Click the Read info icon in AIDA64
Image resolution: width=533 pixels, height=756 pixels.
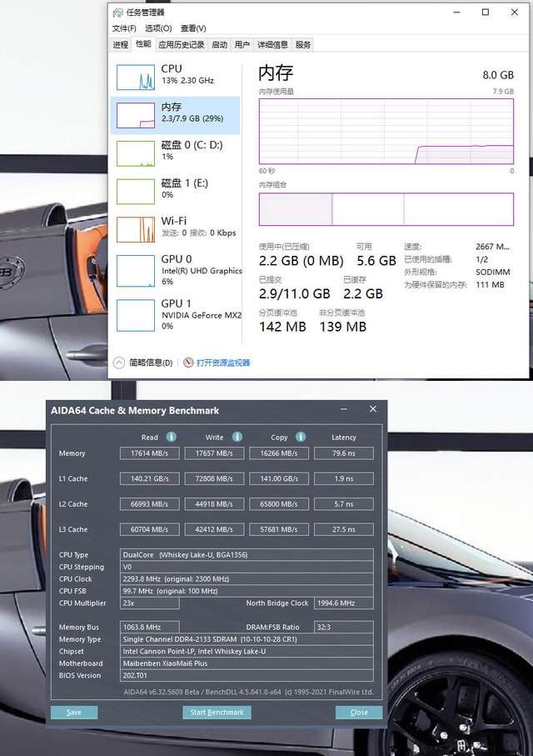(x=171, y=437)
